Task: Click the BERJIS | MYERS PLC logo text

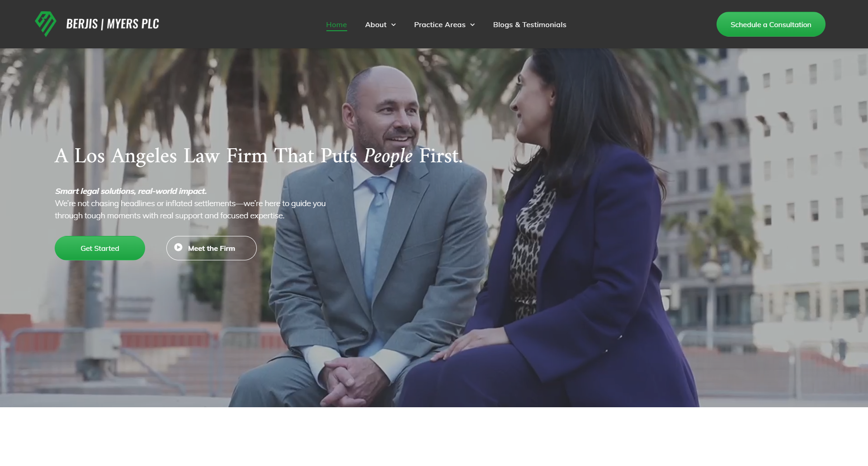Action: (113, 24)
